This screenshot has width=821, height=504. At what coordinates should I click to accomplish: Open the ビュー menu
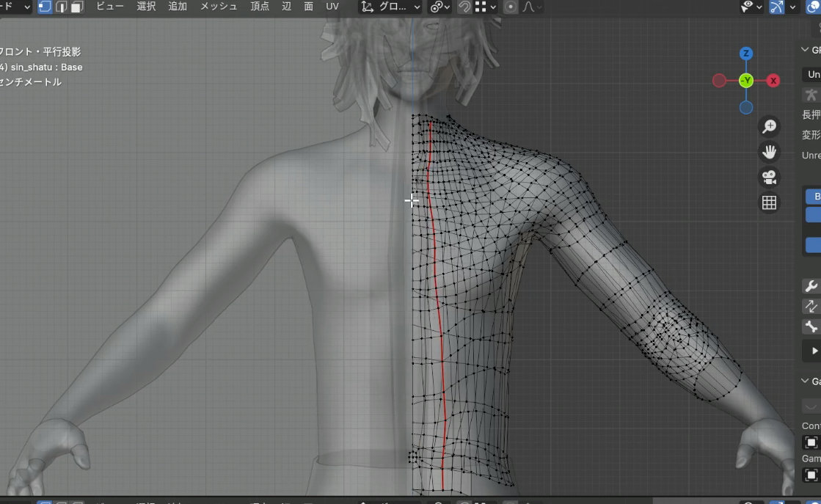[x=110, y=7]
